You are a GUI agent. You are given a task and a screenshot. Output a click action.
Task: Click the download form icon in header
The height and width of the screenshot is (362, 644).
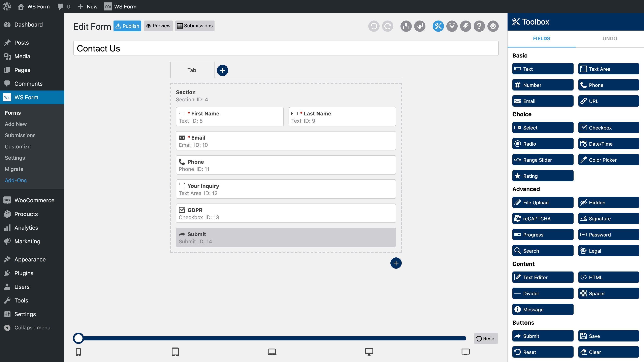click(420, 26)
